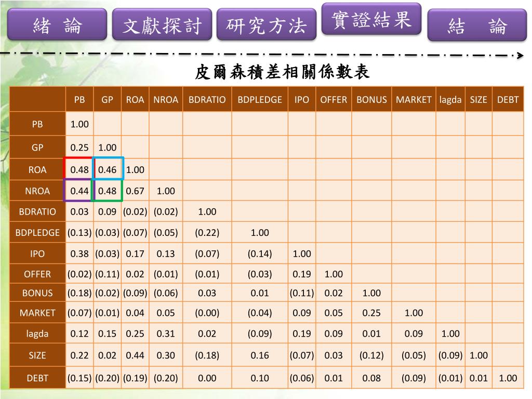Viewport: 532px width, 399px height.
Task: Select the BDPLEDGE column header
Action: (x=260, y=99)
